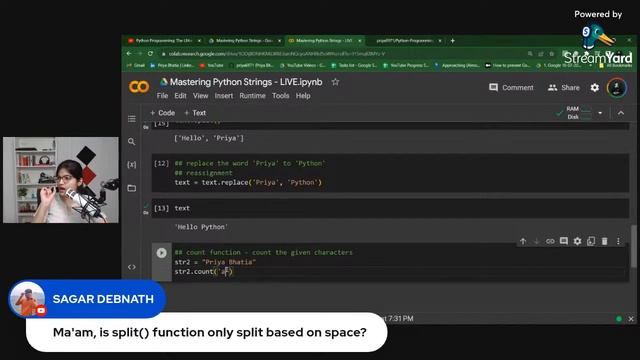This screenshot has height=360, width=640.
Task: Open the View menu
Action: pos(200,96)
